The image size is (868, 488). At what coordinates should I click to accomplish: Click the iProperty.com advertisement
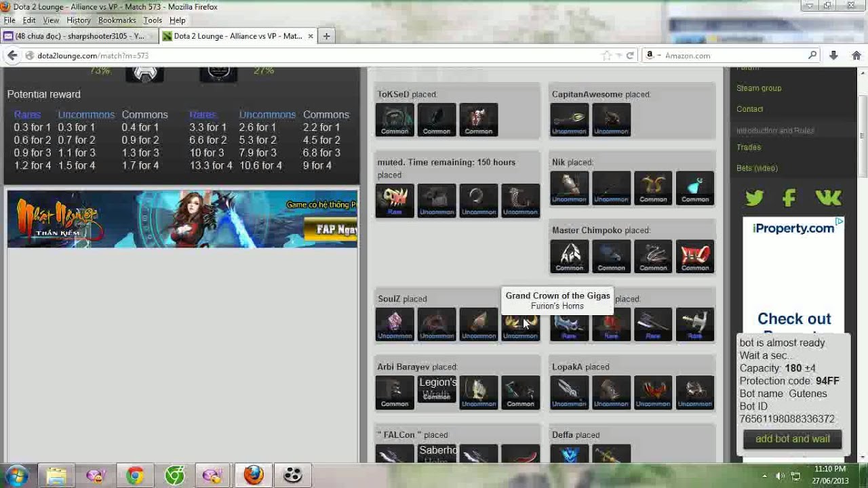click(793, 274)
